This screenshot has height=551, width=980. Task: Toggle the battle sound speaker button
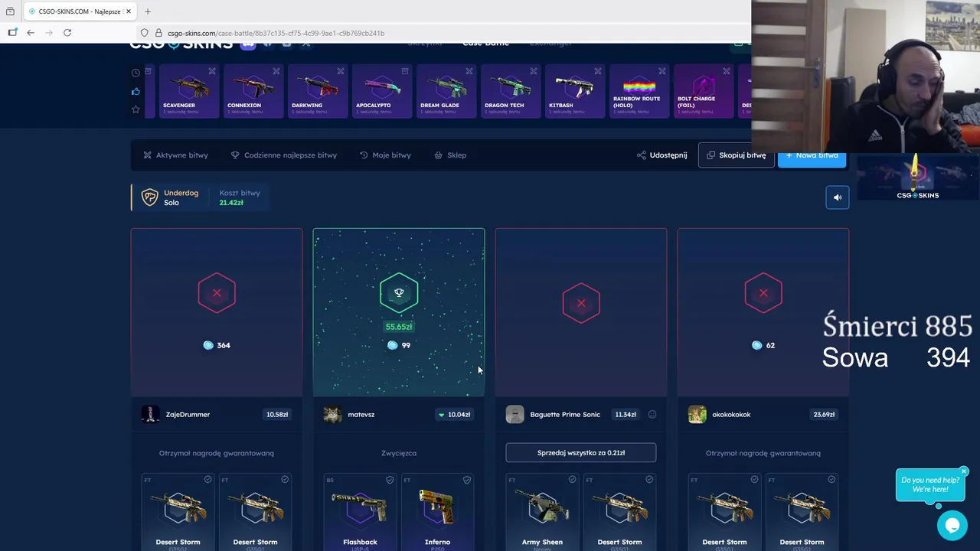[838, 197]
